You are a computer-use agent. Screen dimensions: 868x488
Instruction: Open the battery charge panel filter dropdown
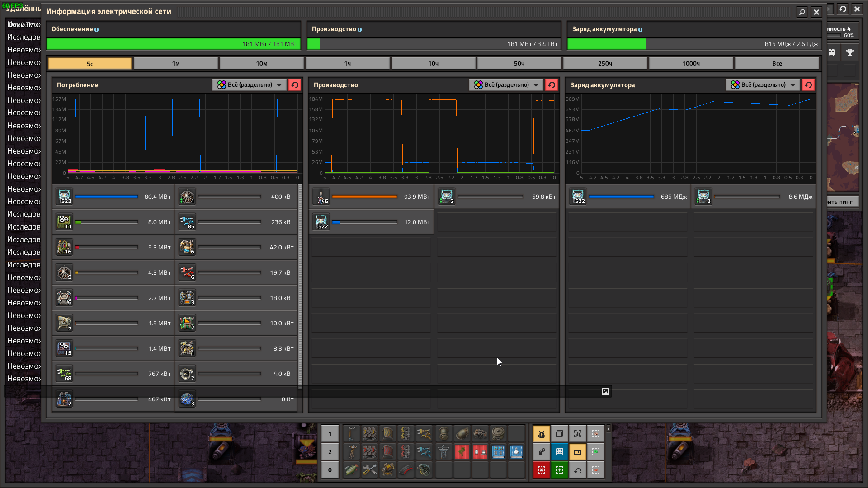[x=763, y=85]
